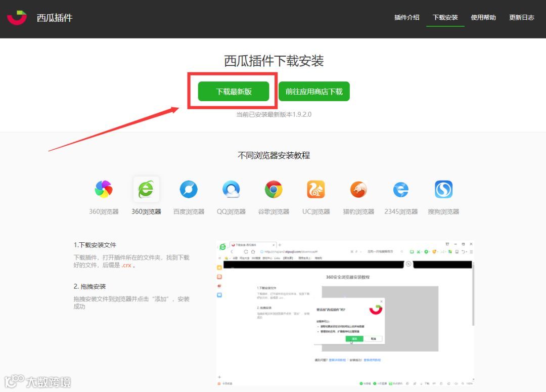546x392 pixels.
Task: Click the 下载最新版 green button
Action: coord(234,91)
